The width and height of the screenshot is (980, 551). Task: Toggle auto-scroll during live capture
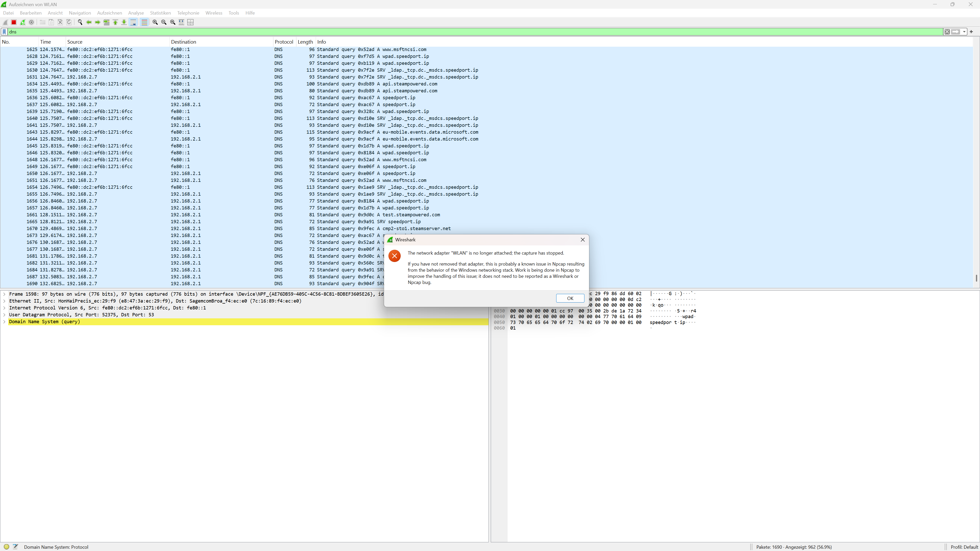[x=133, y=22]
